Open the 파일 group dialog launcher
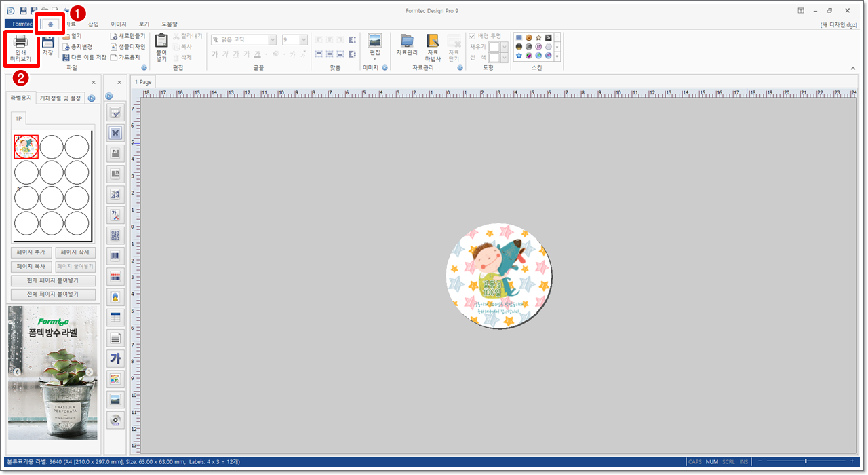This screenshot has width=868, height=475. tap(144, 68)
